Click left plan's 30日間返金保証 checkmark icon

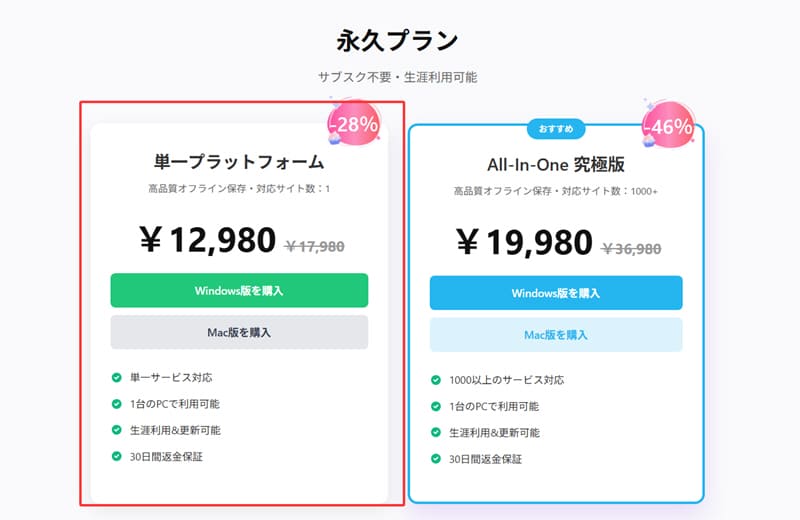pos(116,456)
